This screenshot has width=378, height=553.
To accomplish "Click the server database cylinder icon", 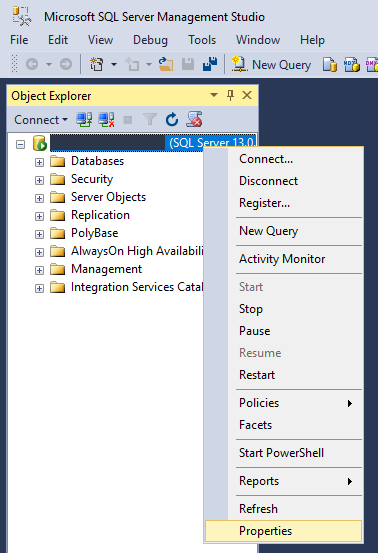I will coord(40,144).
